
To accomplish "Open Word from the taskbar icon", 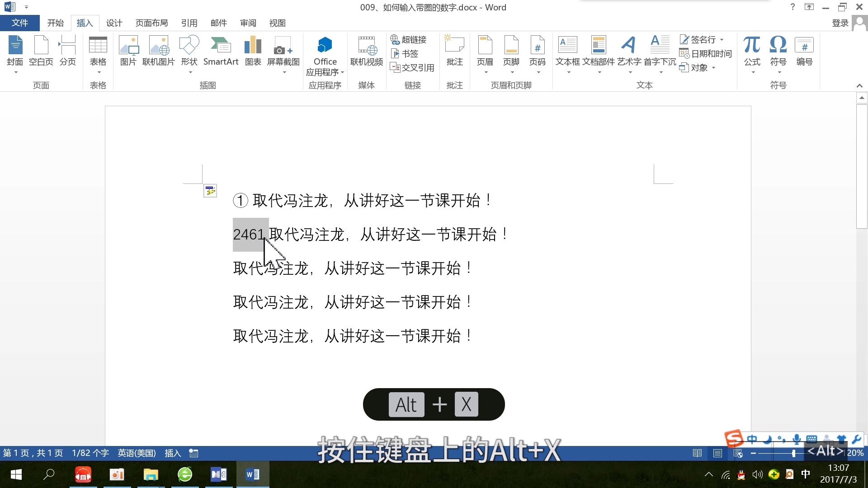I will (252, 474).
